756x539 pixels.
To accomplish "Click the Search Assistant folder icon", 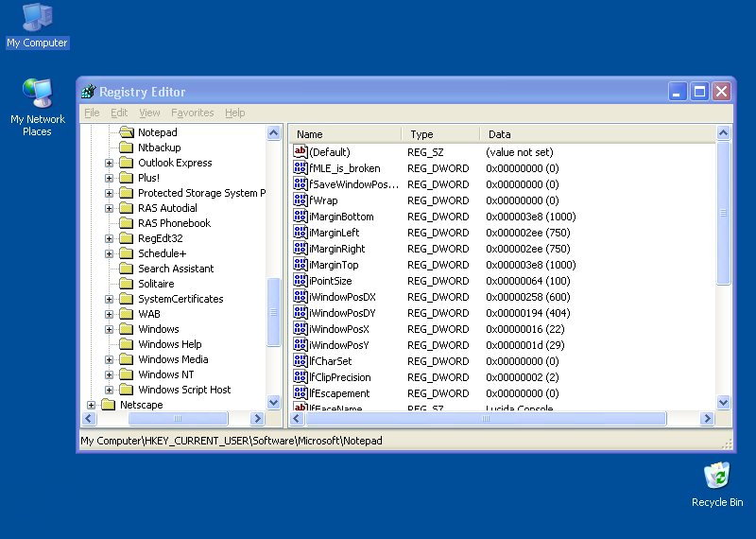I will click(127, 269).
